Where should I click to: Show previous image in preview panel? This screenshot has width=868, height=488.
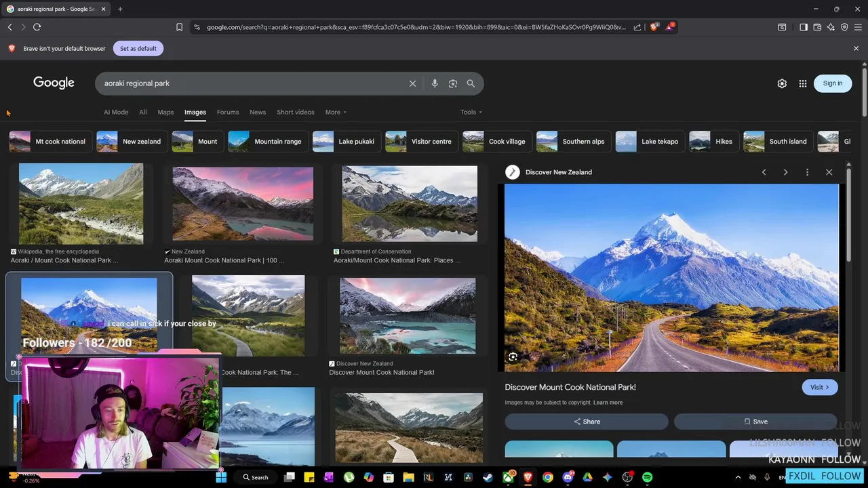(764, 172)
